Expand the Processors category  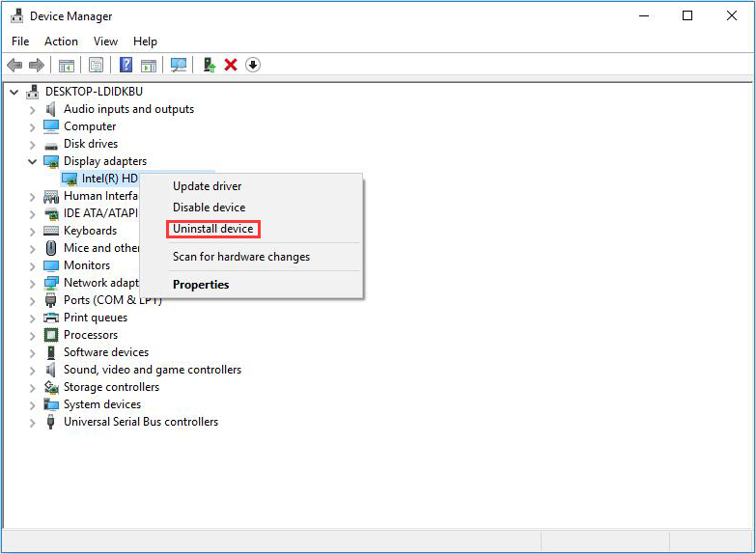(32, 336)
